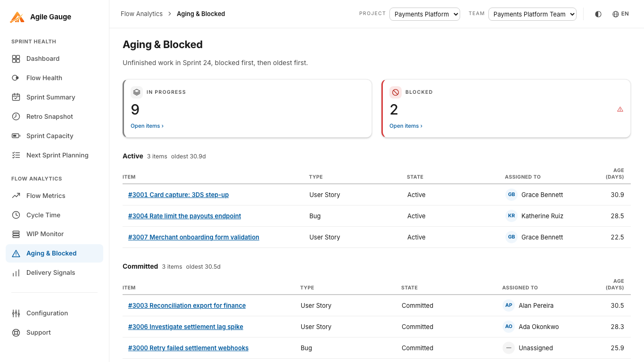Click the Next Sprint Planning checklist icon

point(16,156)
